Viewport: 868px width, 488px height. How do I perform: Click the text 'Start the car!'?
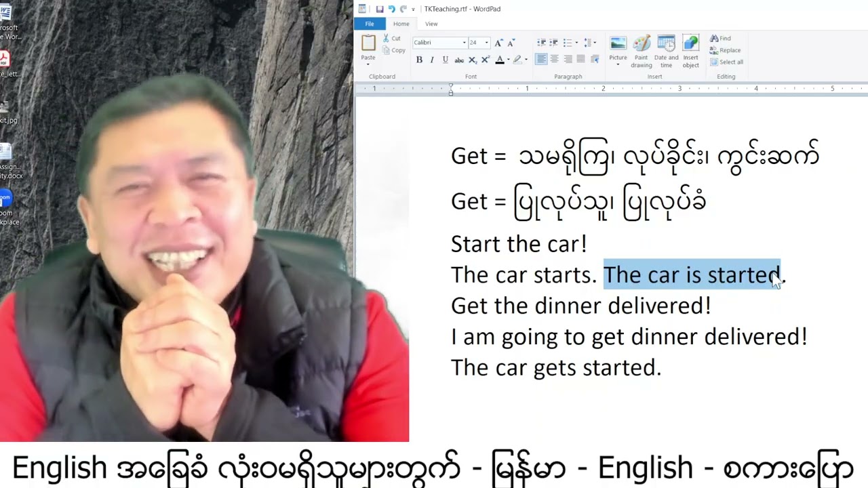coord(519,244)
